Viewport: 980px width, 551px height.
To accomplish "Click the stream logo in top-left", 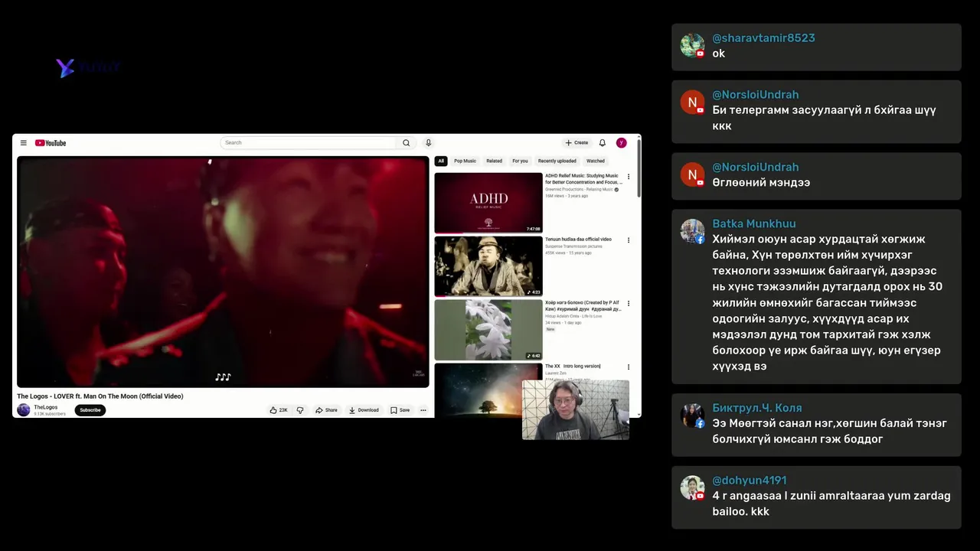I will 87,67.
